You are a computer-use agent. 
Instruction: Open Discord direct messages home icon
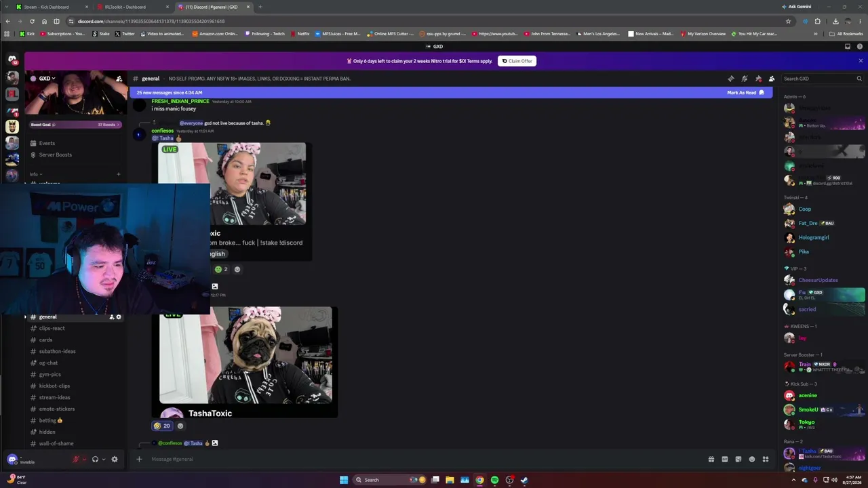coord(12,60)
